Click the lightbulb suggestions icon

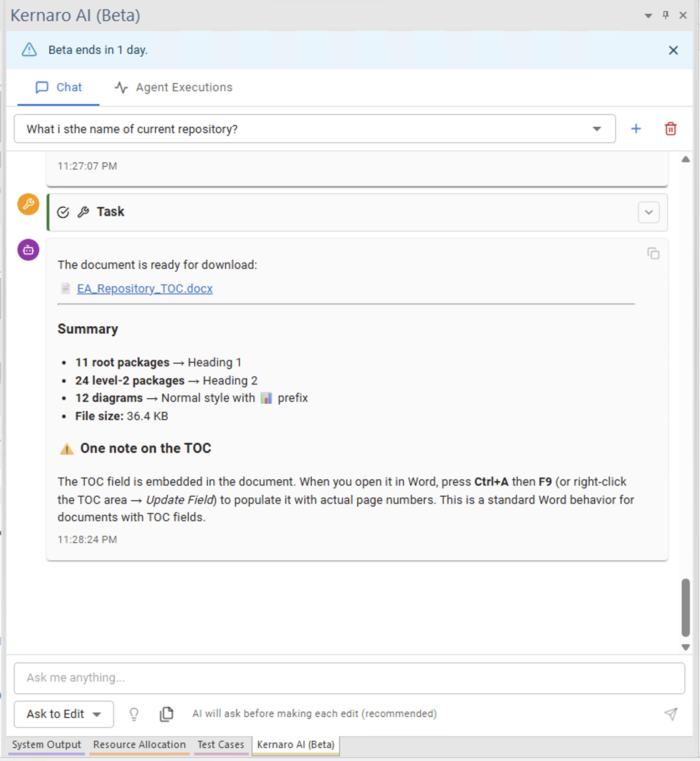coord(134,714)
